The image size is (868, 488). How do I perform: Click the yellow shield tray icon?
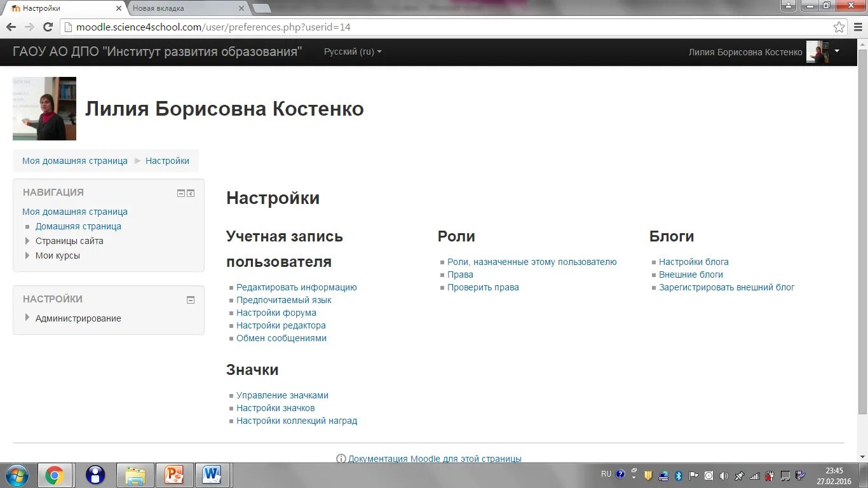pyautogui.click(x=648, y=475)
